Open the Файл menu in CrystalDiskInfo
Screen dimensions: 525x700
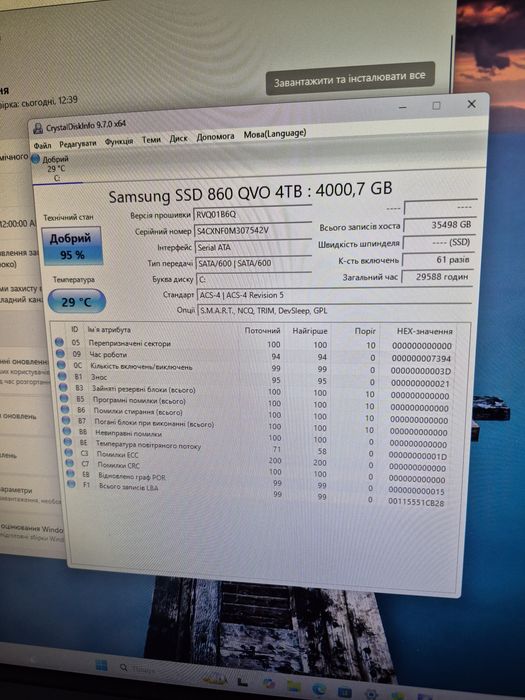pyautogui.click(x=42, y=145)
